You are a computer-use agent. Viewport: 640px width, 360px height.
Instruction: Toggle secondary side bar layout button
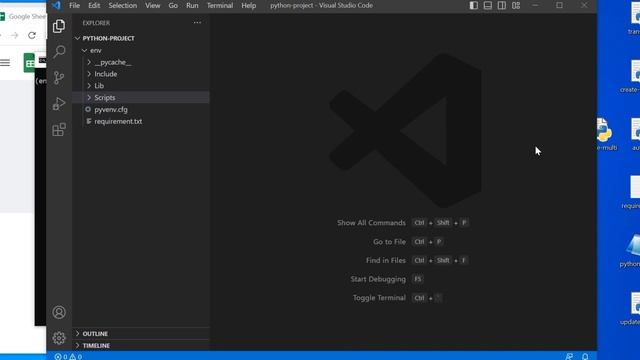[x=502, y=5]
